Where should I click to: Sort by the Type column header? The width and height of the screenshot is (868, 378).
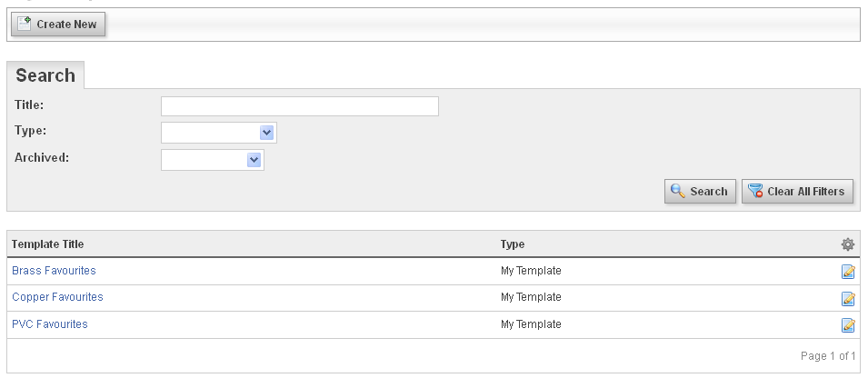512,244
